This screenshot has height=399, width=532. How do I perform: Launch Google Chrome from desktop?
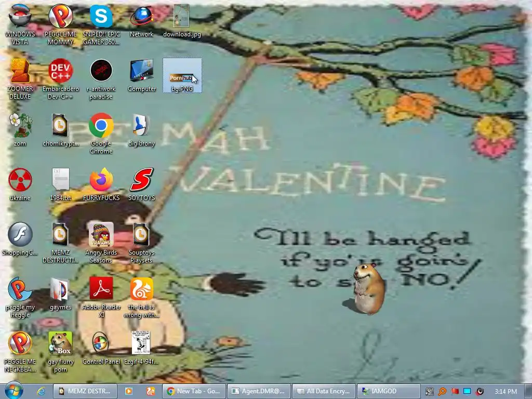(101, 134)
